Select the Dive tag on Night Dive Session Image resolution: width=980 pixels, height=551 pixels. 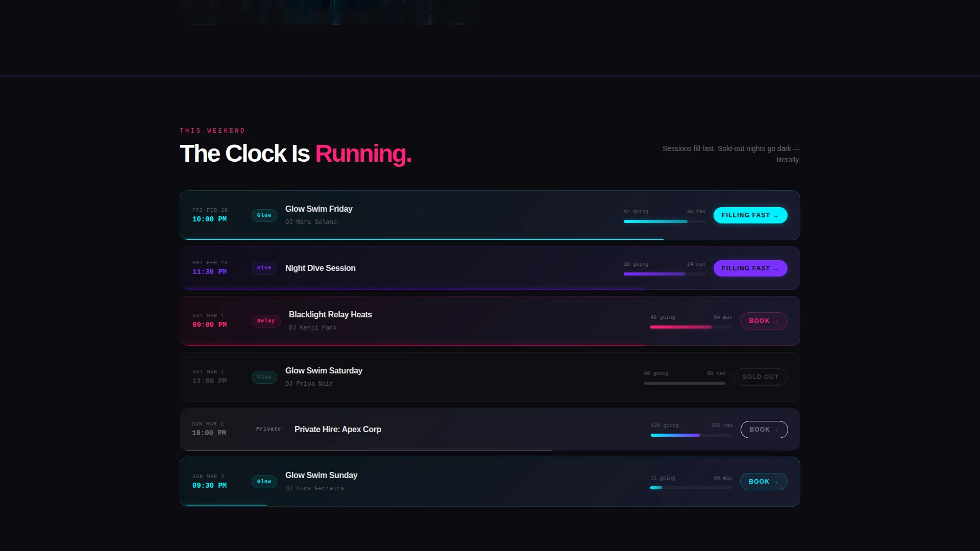coord(264,268)
